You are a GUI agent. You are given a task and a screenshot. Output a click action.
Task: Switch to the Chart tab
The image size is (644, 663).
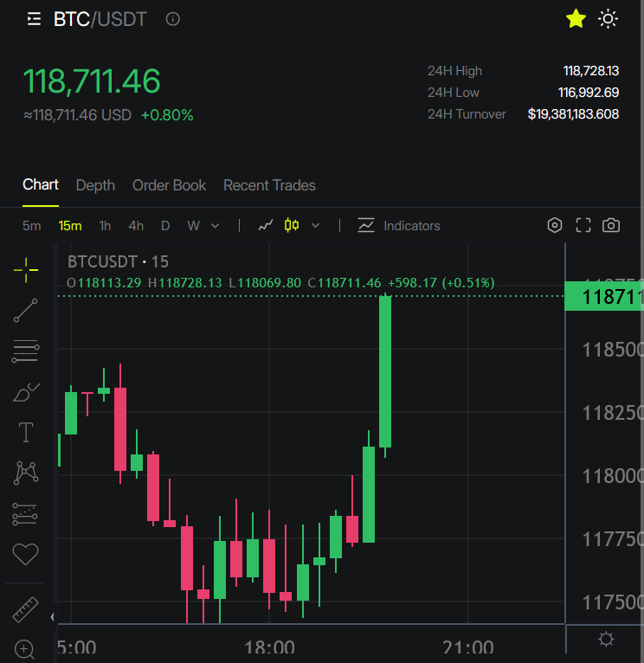tap(41, 184)
